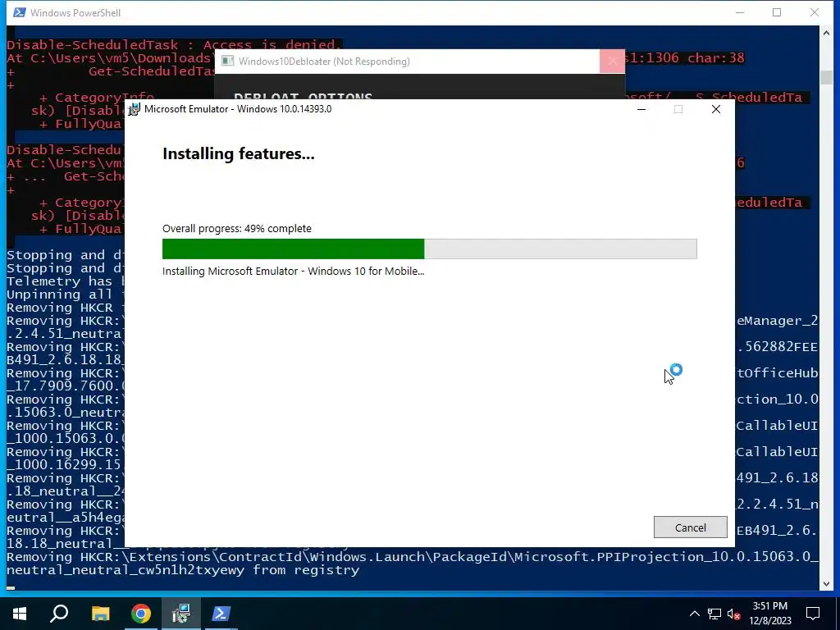Viewport: 840px width, 630px height.
Task: Click the 'Disable-ScheduledTask : Access is denied.' error line
Action: tap(174, 44)
